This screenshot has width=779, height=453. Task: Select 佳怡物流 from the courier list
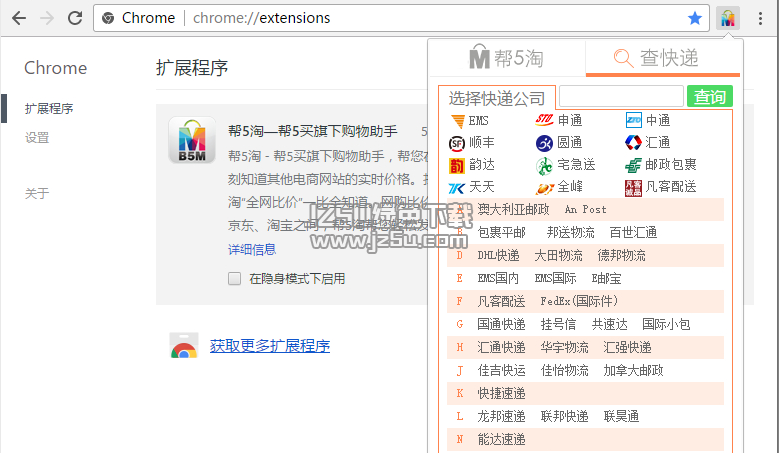pos(564,370)
